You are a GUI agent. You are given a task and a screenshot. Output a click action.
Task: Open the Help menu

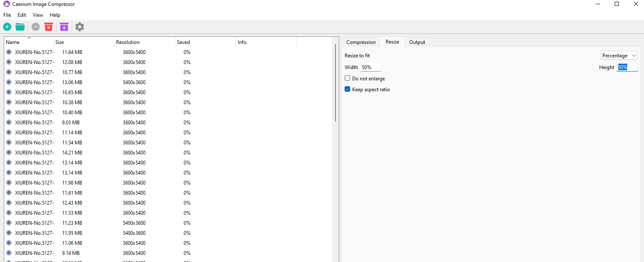(55, 15)
